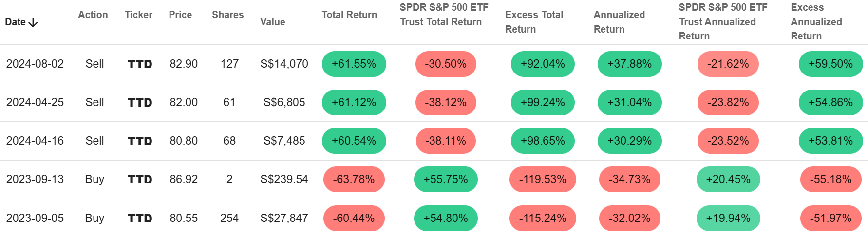Open TTD ticker link in 2024-04-25 row

(140, 103)
